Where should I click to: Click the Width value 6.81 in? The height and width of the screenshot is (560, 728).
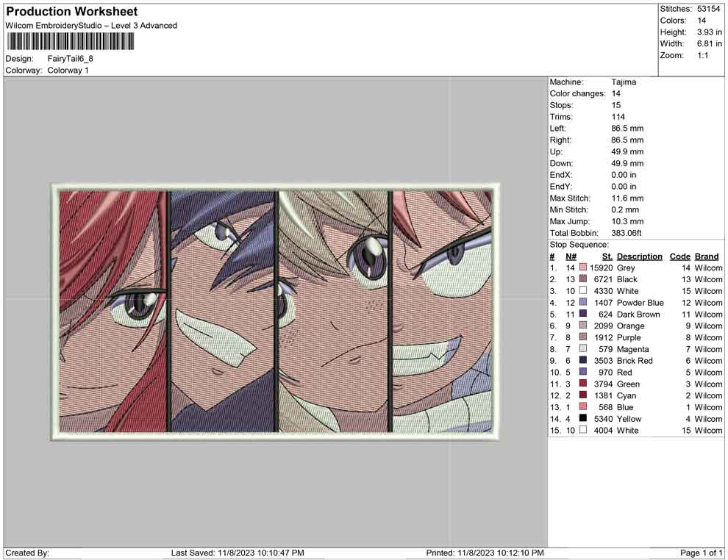pos(709,43)
